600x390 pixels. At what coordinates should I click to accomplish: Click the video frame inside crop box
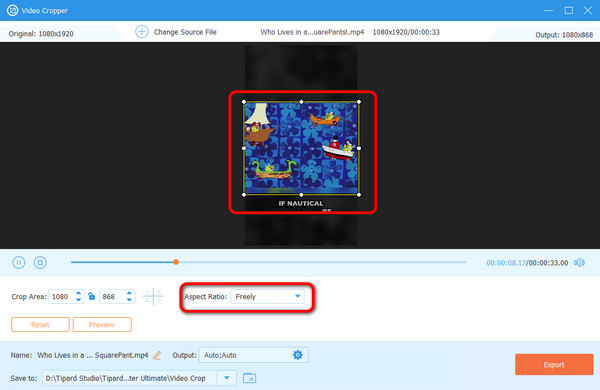302,148
